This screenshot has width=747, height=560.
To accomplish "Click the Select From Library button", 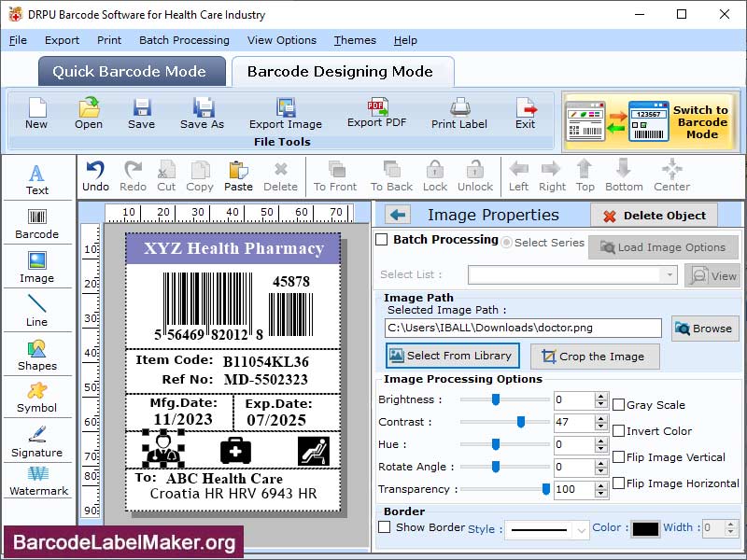I will (452, 357).
